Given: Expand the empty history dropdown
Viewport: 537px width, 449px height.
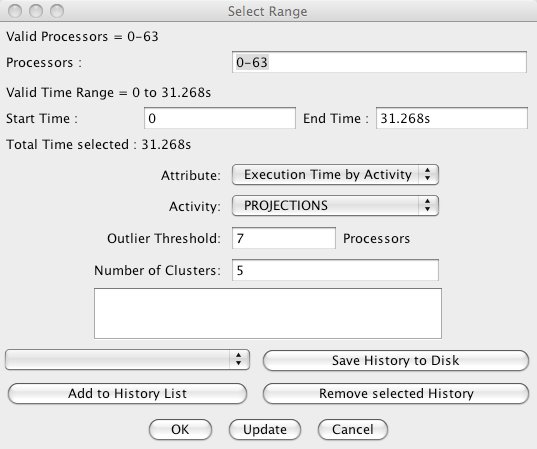Looking at the screenshot, I should [x=127, y=360].
